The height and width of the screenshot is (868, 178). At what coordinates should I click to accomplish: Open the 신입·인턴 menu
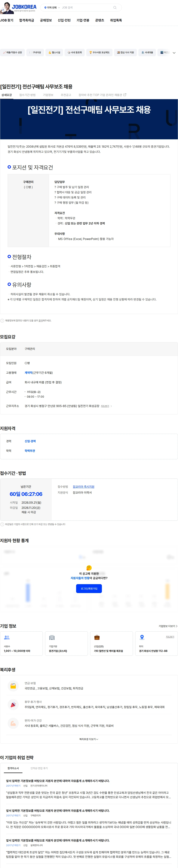[64, 20]
